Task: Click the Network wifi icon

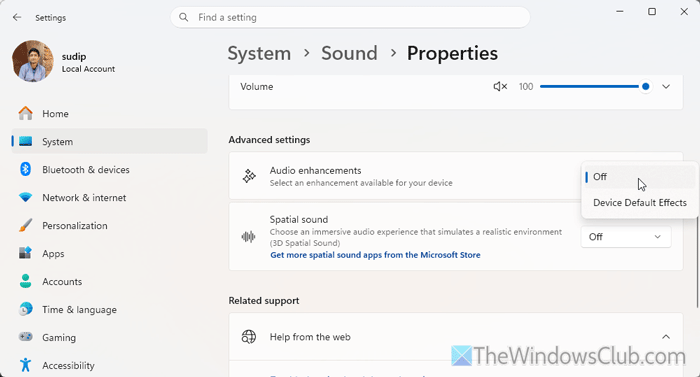Action: 25,197
